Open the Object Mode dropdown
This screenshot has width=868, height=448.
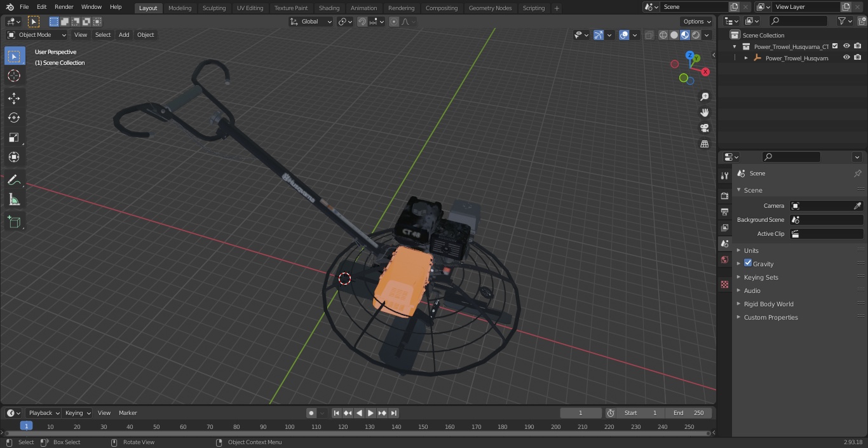tap(36, 35)
